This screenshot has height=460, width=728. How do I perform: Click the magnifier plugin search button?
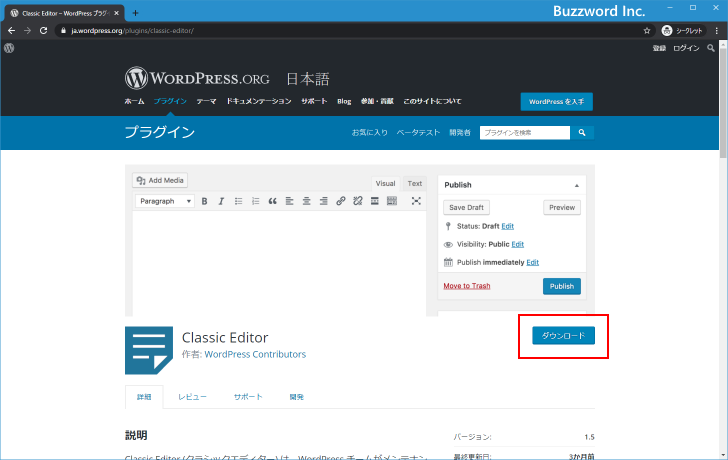[x=583, y=132]
